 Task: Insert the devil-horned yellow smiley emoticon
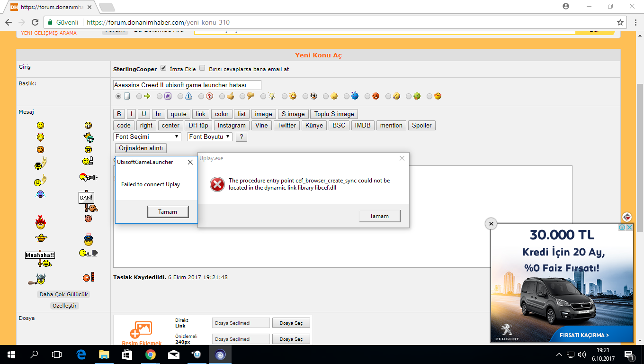[40, 137]
